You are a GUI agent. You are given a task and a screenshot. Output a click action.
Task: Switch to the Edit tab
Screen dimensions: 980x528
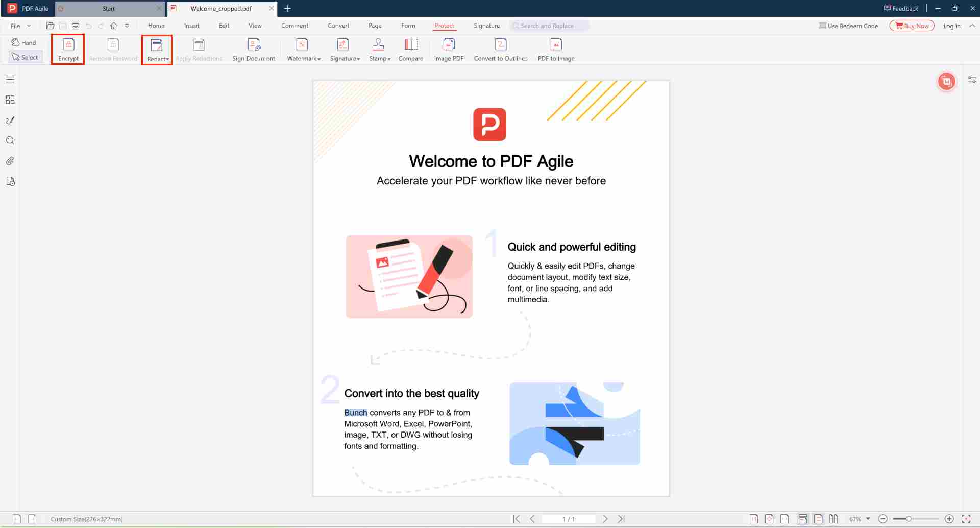224,26
